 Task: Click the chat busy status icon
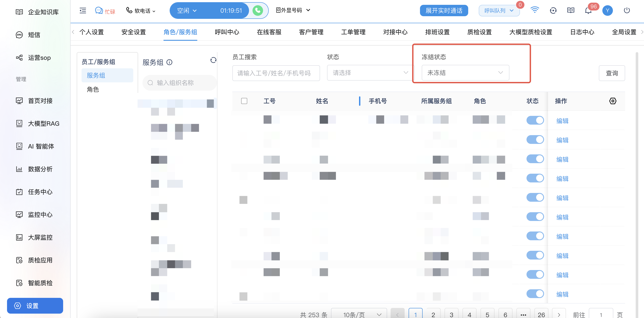coord(99,11)
